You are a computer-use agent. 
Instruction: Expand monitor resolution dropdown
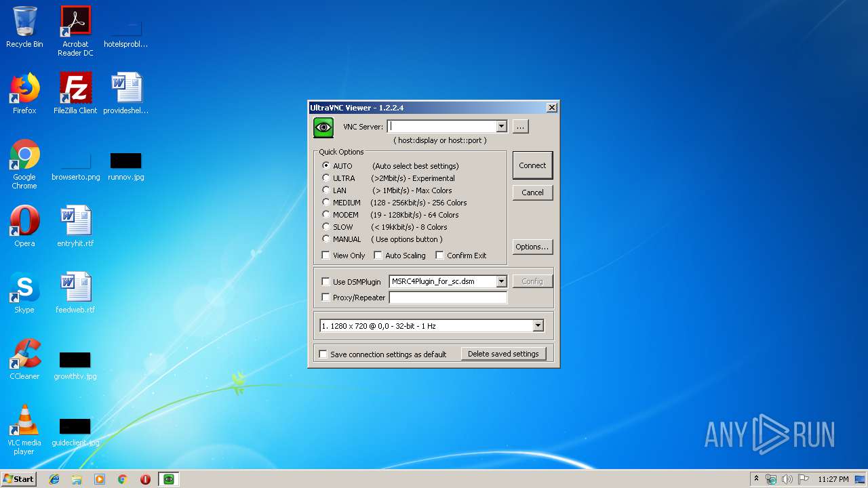tap(538, 326)
